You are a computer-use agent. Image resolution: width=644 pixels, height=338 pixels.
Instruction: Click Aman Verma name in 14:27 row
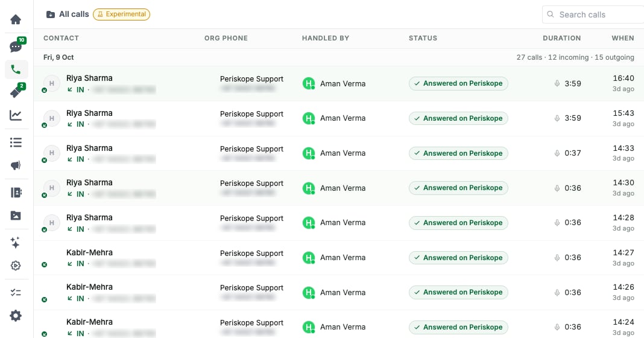coord(343,257)
